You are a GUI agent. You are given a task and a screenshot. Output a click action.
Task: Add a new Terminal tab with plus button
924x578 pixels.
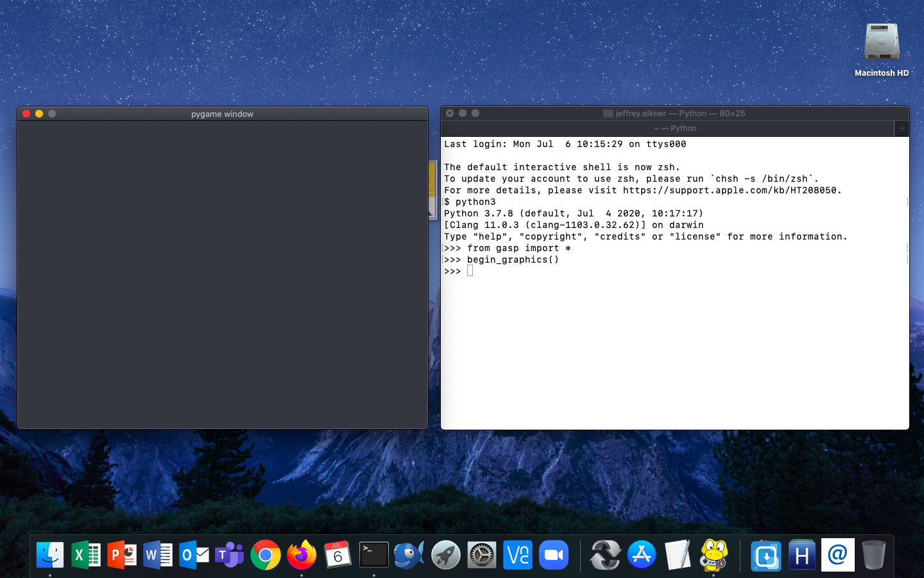[902, 128]
